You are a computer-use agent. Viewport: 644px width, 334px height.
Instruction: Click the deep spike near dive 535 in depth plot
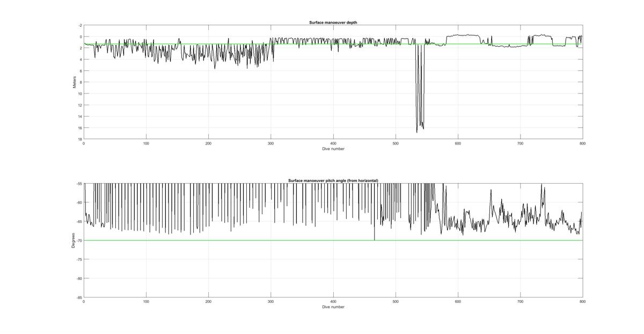(417, 89)
